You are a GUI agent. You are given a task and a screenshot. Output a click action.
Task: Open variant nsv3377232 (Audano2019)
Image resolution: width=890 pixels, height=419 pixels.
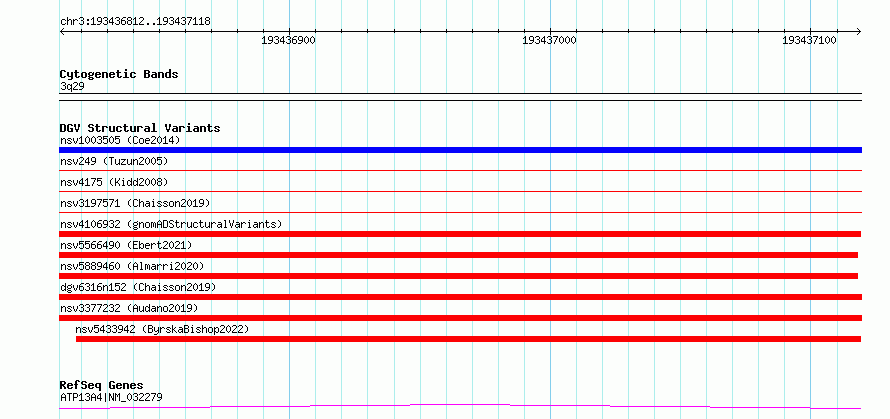click(x=129, y=308)
